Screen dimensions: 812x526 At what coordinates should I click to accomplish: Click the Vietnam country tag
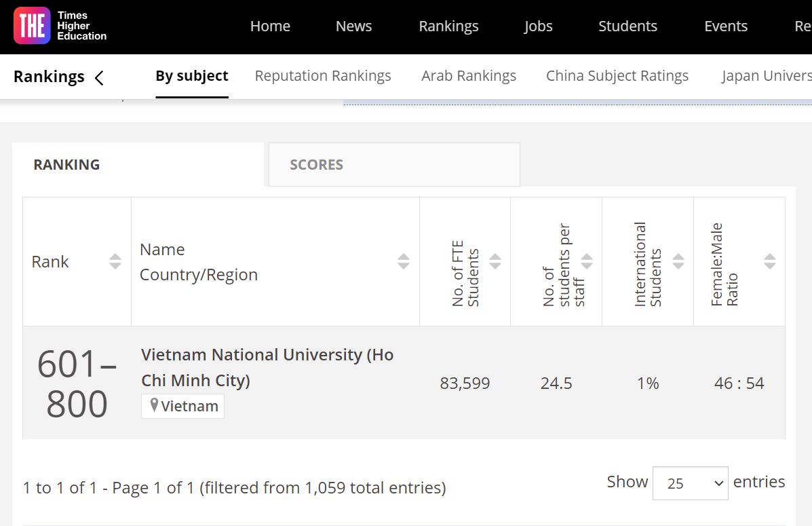click(x=182, y=406)
